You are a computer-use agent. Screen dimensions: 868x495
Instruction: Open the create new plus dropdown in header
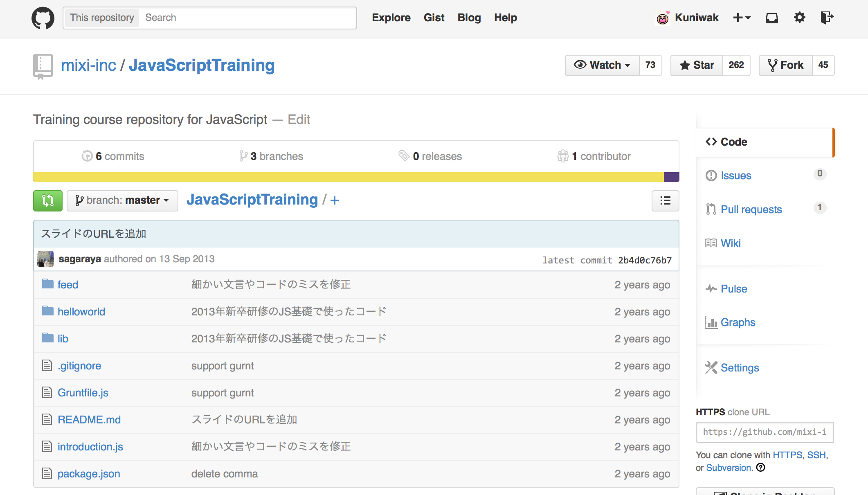coord(742,18)
